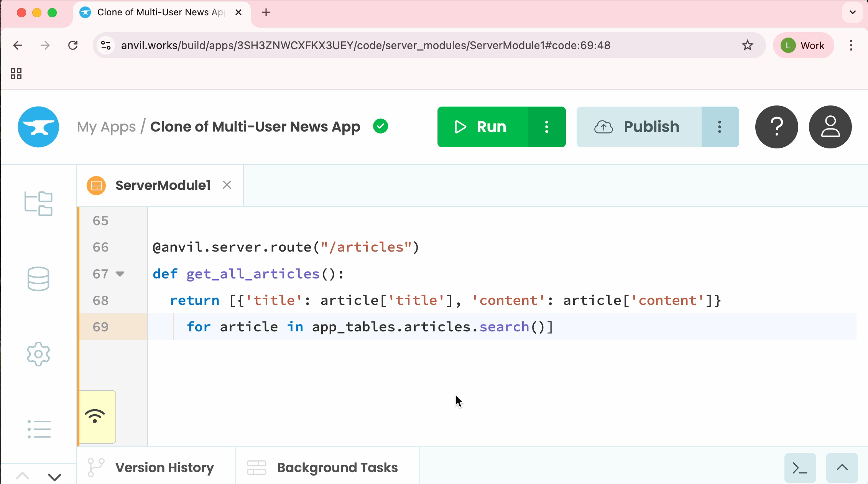The width and height of the screenshot is (868, 484).
Task: Run the app
Action: 483,127
